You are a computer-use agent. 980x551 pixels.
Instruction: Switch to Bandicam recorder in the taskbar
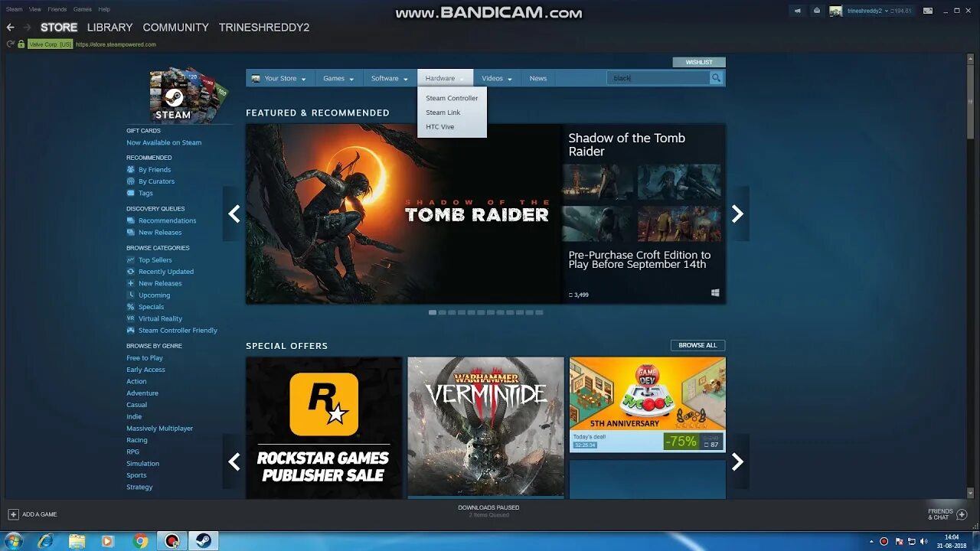[172, 541]
